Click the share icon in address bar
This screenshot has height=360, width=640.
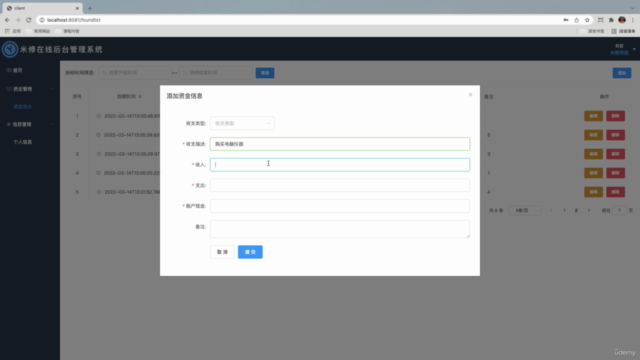pyautogui.click(x=576, y=20)
